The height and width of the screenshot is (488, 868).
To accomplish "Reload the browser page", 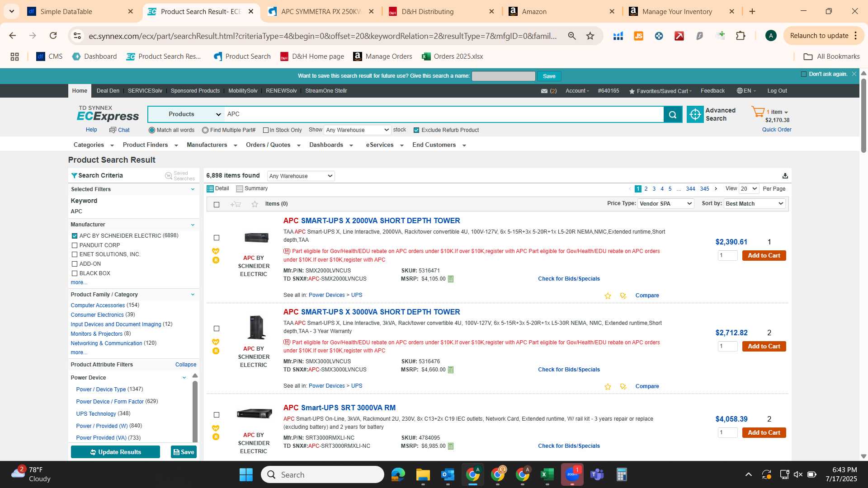I will pos(53,36).
